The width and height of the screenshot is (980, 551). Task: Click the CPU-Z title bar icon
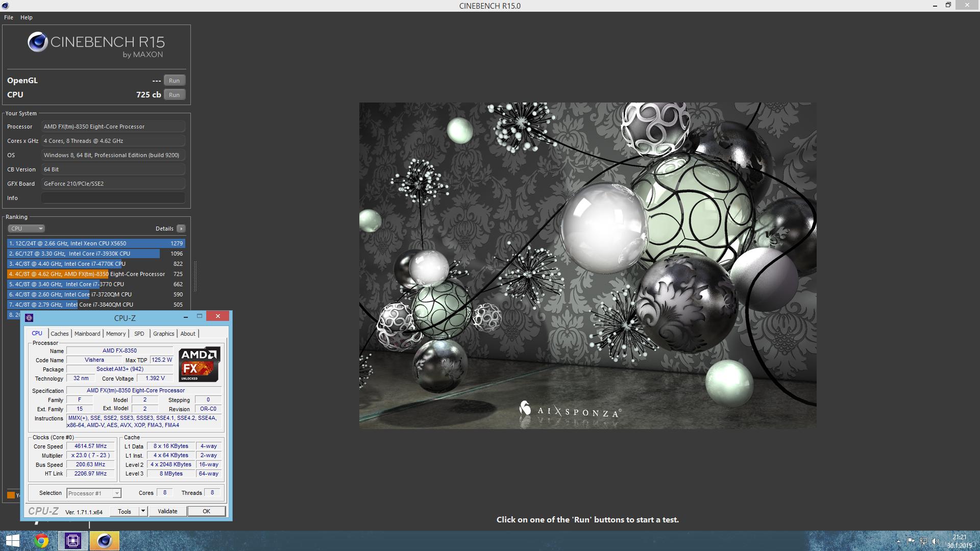(29, 318)
